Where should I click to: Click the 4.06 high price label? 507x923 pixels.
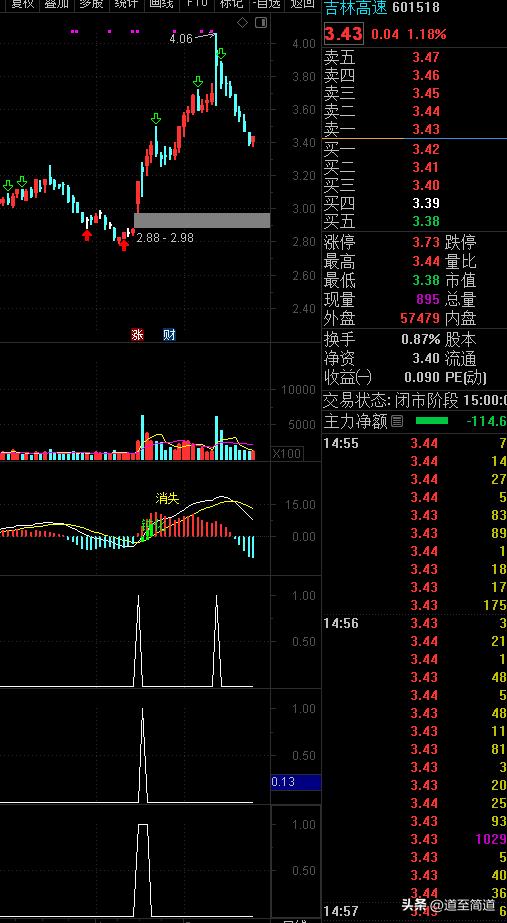(181, 39)
